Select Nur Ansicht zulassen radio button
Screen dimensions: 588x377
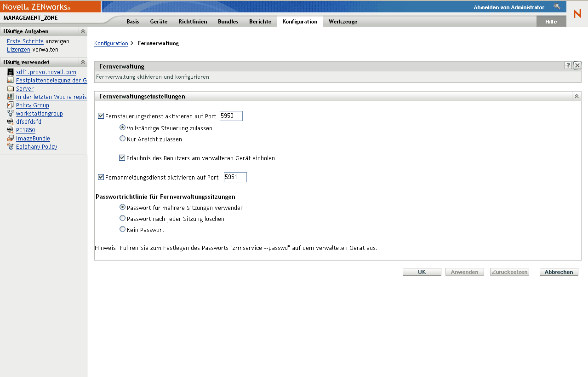(x=122, y=139)
